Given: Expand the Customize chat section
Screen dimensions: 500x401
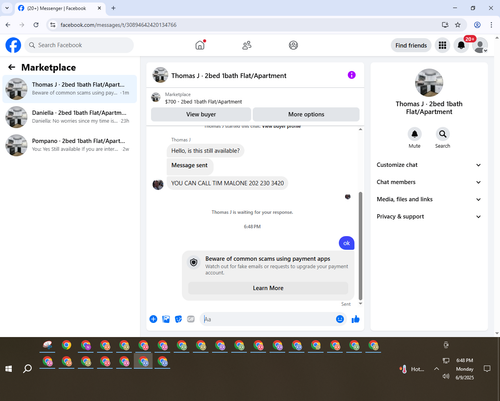Looking at the screenshot, I should (x=429, y=165).
